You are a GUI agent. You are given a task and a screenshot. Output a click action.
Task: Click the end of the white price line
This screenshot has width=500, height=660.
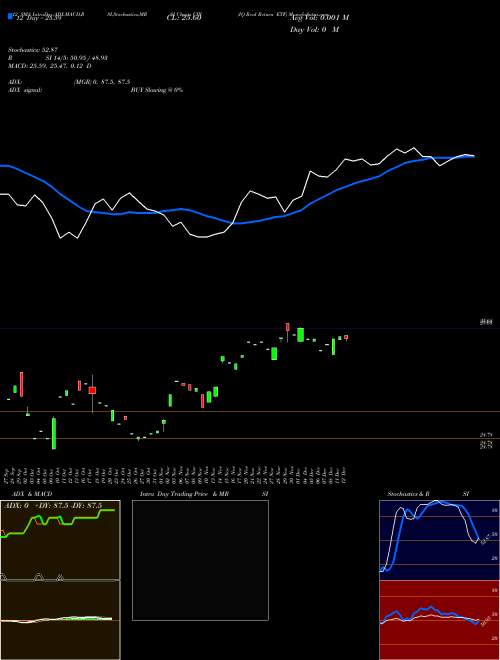(473, 156)
